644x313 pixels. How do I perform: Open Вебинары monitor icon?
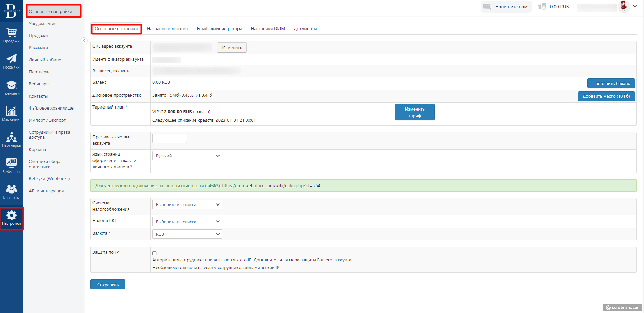pos(12,163)
